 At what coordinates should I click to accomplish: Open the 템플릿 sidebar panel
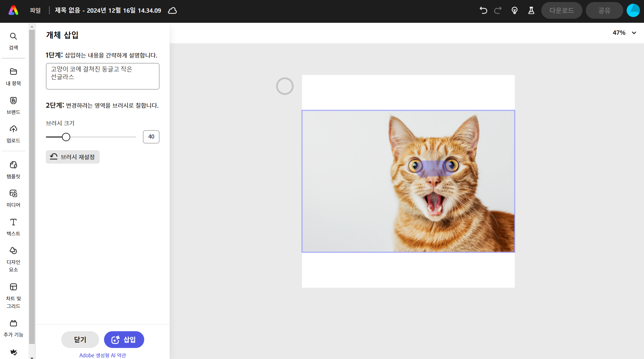point(13,170)
